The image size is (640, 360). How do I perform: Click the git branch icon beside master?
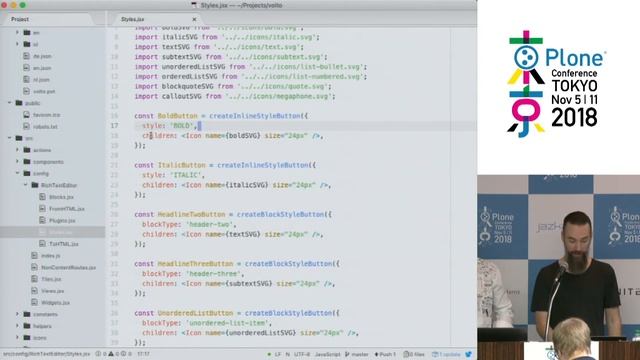(347, 354)
